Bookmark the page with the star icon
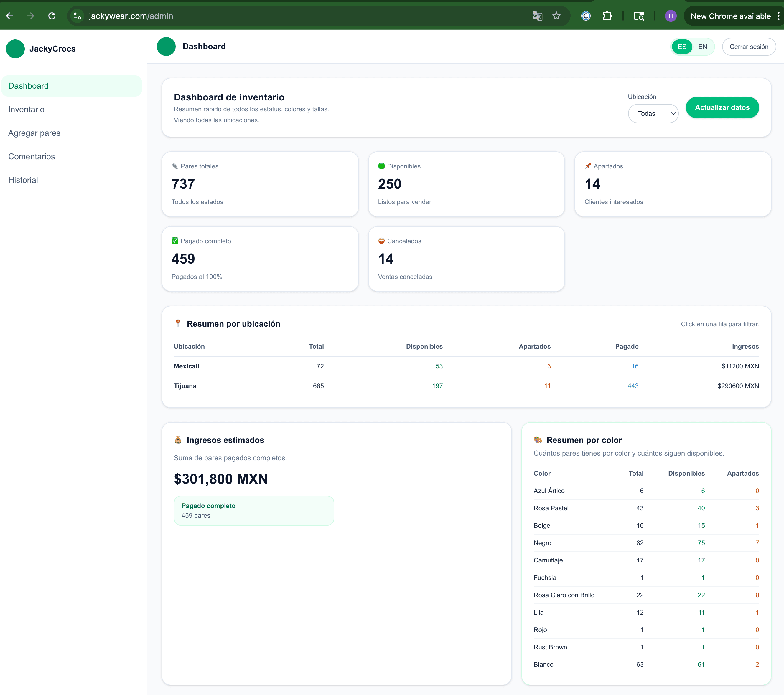This screenshot has height=695, width=784. point(556,16)
